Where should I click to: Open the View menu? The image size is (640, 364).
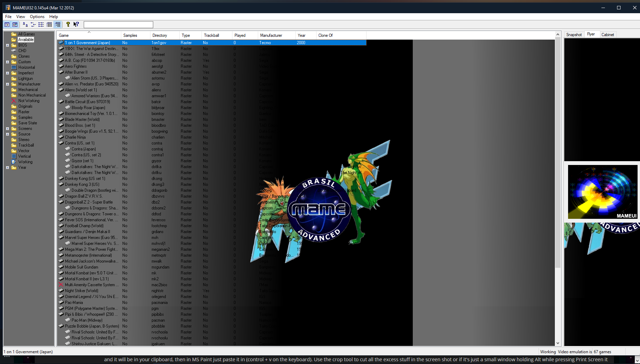click(20, 17)
